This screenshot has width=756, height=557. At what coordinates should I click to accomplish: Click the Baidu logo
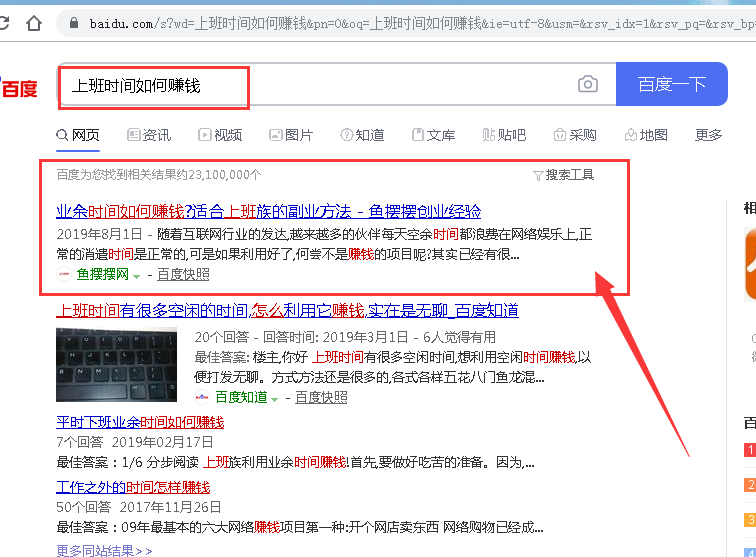[x=18, y=88]
